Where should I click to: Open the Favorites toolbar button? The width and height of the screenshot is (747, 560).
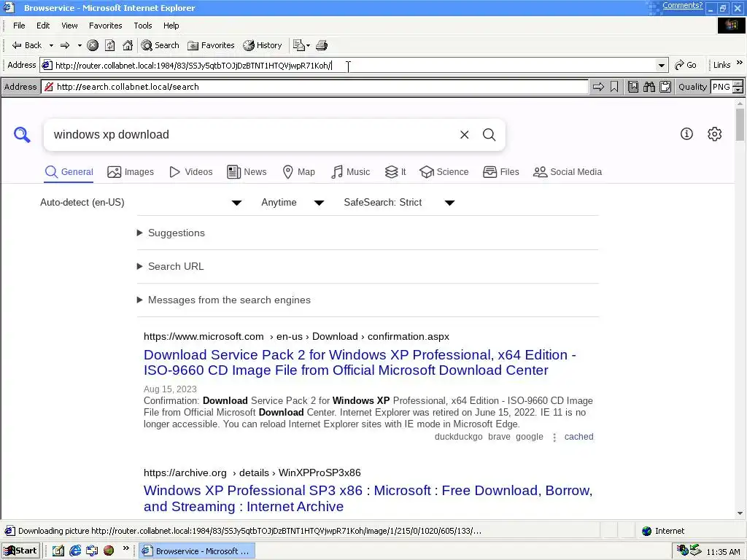click(211, 45)
